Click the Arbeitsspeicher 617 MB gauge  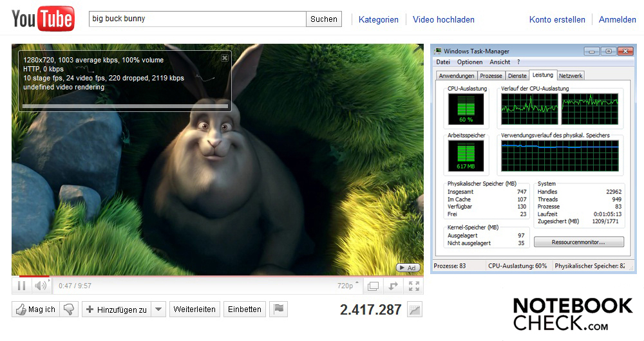tap(466, 156)
